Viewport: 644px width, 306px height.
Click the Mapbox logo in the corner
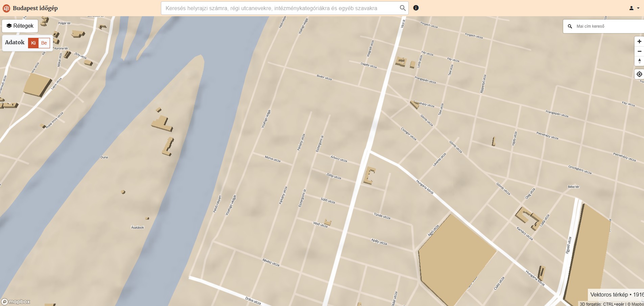(x=16, y=302)
